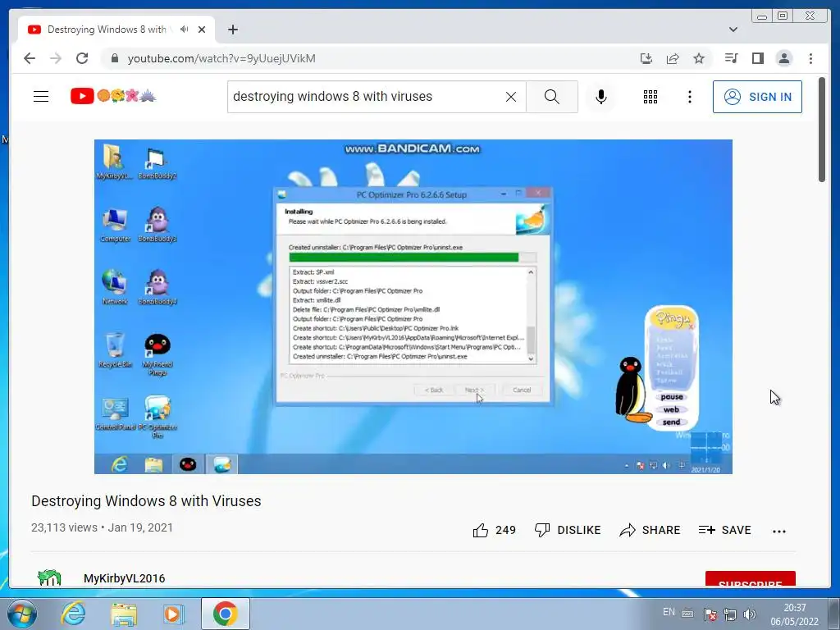Open the Chrome three-dot menu
Screen dimensions: 840x630
coord(810,58)
